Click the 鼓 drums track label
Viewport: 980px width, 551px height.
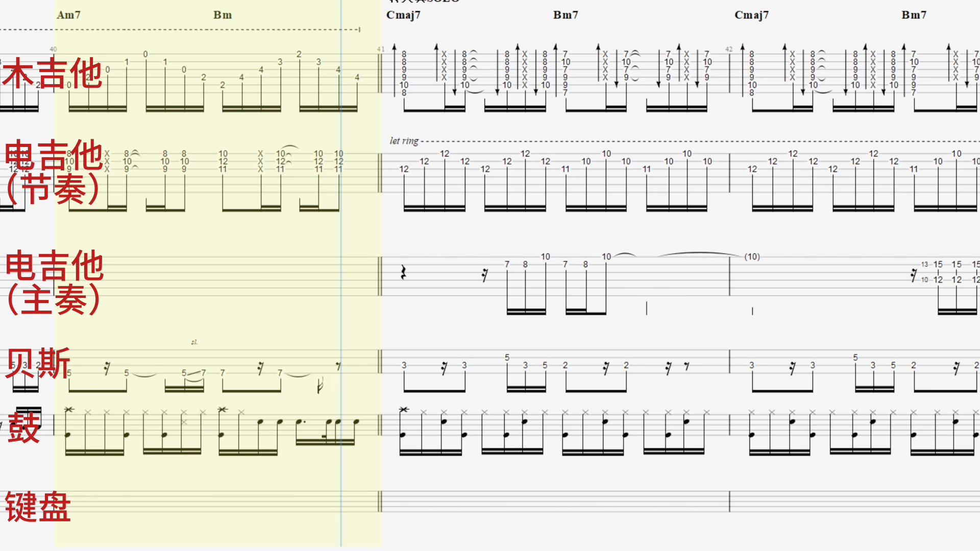[x=23, y=427]
